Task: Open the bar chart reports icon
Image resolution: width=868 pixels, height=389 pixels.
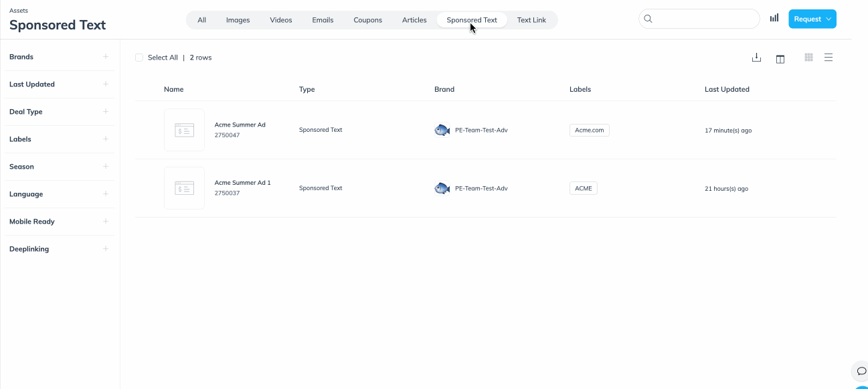Action: [x=774, y=18]
